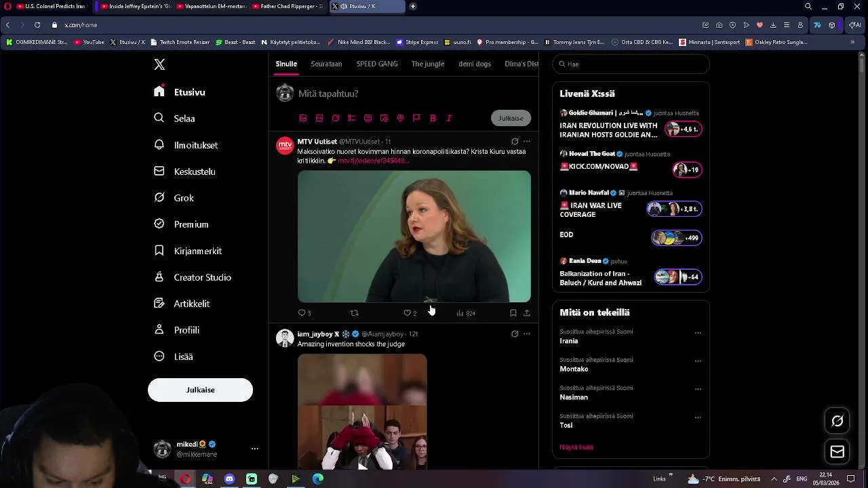The height and width of the screenshot is (488, 868).
Task: Open YouTube bookmark in bookmarks bar
Action: (x=89, y=42)
